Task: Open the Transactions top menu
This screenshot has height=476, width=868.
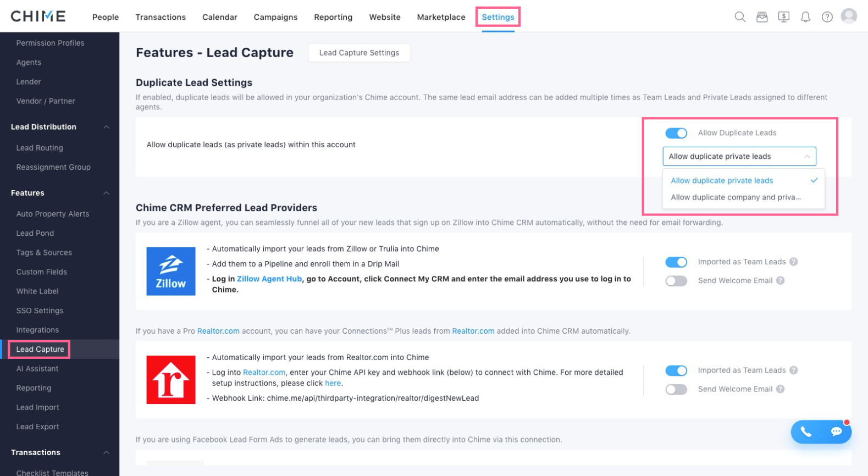Action: click(161, 17)
